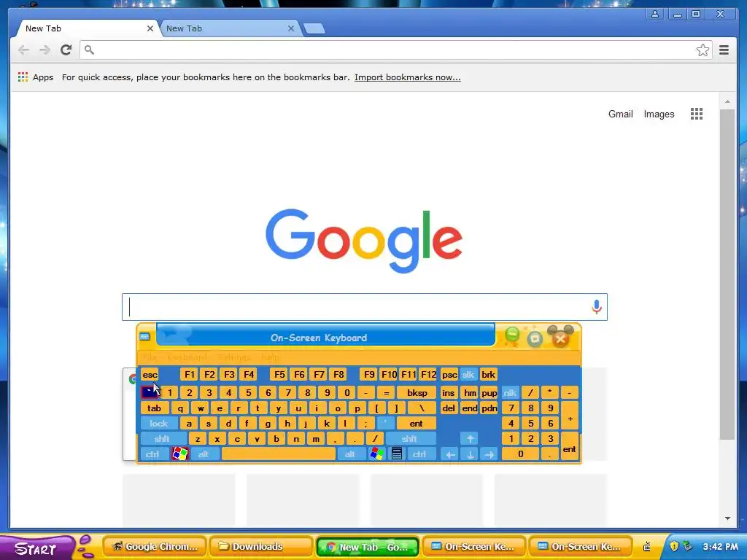The height and width of the screenshot is (560, 747).
Task: Click the context menu key on keyboard
Action: (396, 454)
